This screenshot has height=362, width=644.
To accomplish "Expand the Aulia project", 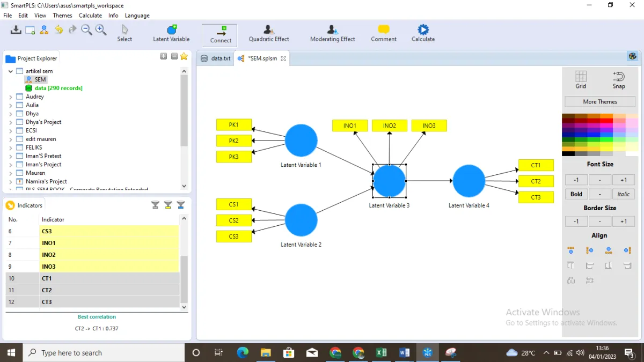I will (11, 105).
